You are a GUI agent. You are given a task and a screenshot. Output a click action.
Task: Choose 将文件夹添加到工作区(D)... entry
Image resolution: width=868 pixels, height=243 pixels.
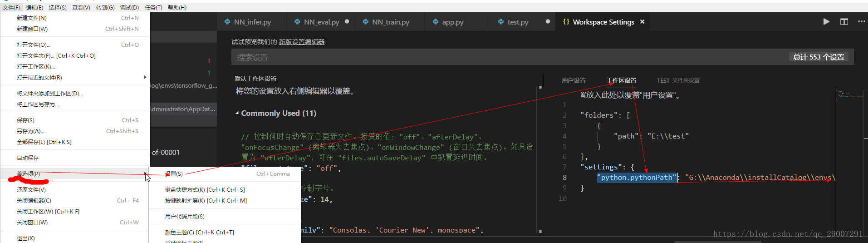pos(75,93)
